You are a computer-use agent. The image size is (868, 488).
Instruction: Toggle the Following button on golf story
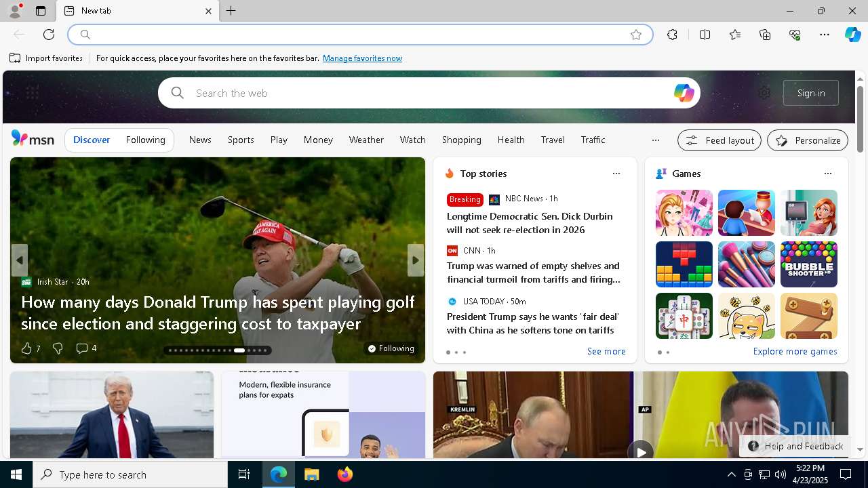click(391, 348)
